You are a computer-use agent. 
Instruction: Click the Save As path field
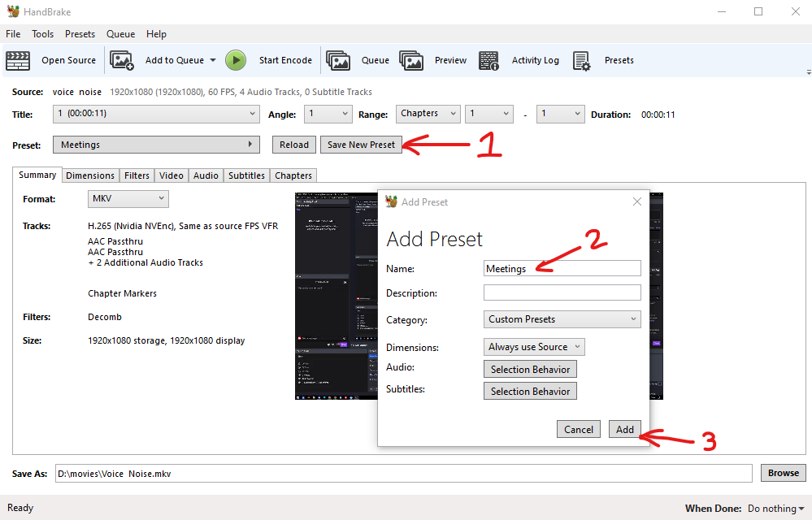click(403, 474)
